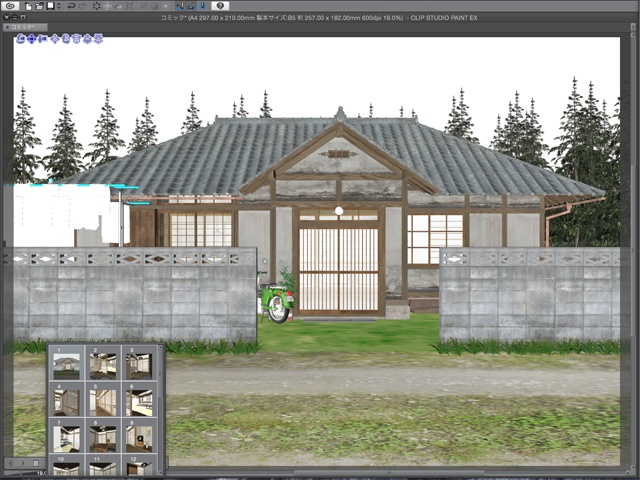Choose camera preset thumbnail 5 hallway

pyautogui.click(x=103, y=399)
